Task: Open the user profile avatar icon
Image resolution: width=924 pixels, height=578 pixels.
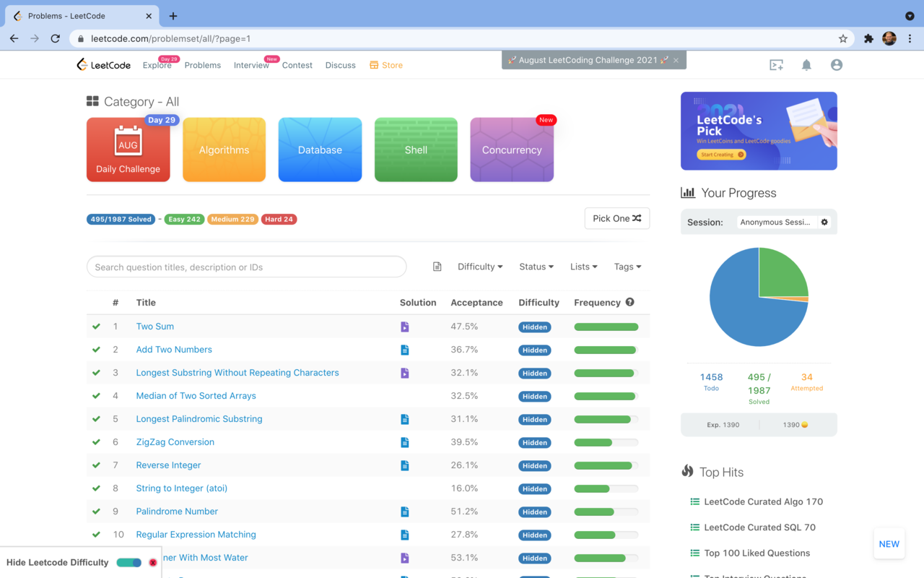Action: coord(837,65)
